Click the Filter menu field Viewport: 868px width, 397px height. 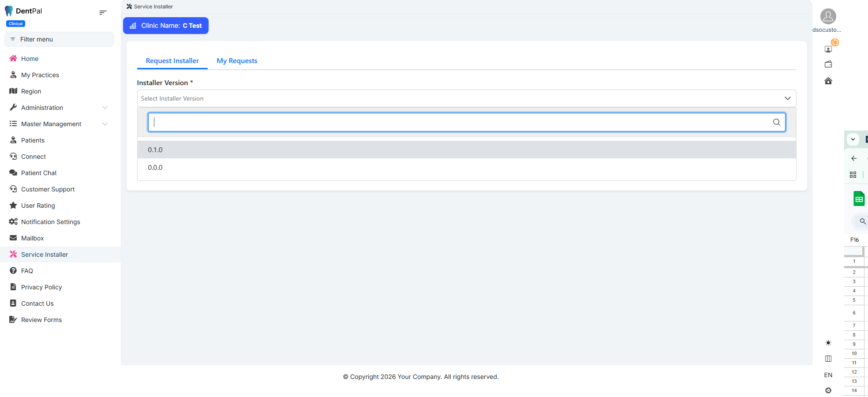click(x=59, y=39)
